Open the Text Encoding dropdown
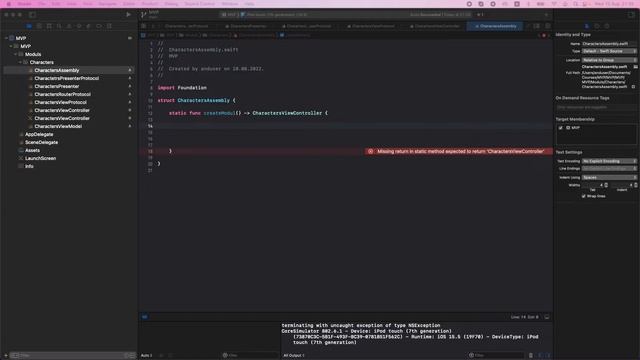This screenshot has width=640, height=360. coord(609,161)
